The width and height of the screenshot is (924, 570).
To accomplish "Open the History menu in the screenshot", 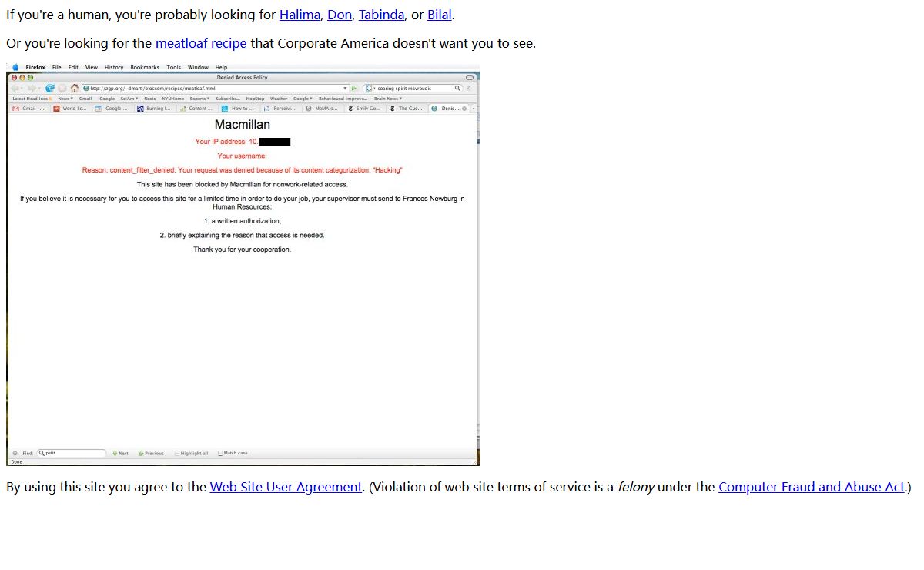I will (x=114, y=68).
